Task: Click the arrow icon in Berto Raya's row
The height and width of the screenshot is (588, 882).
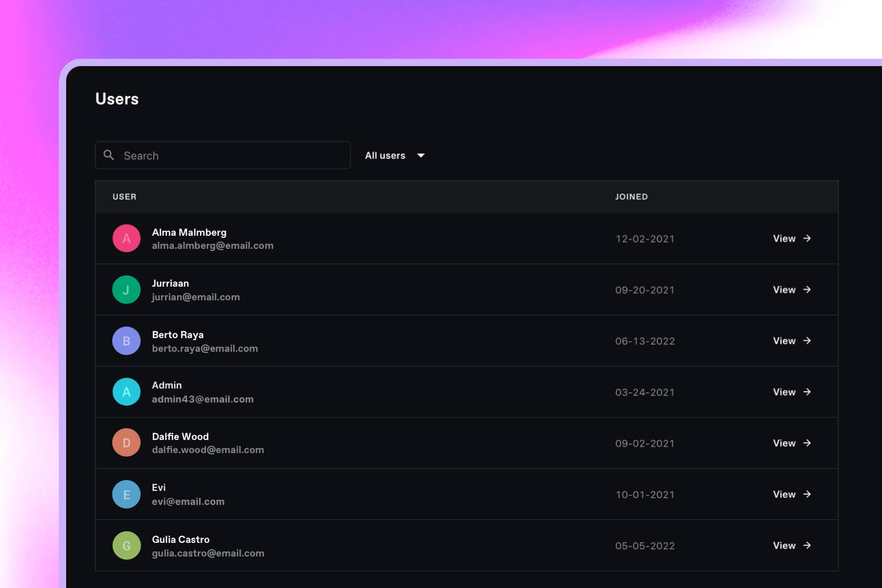Action: pyautogui.click(x=807, y=341)
